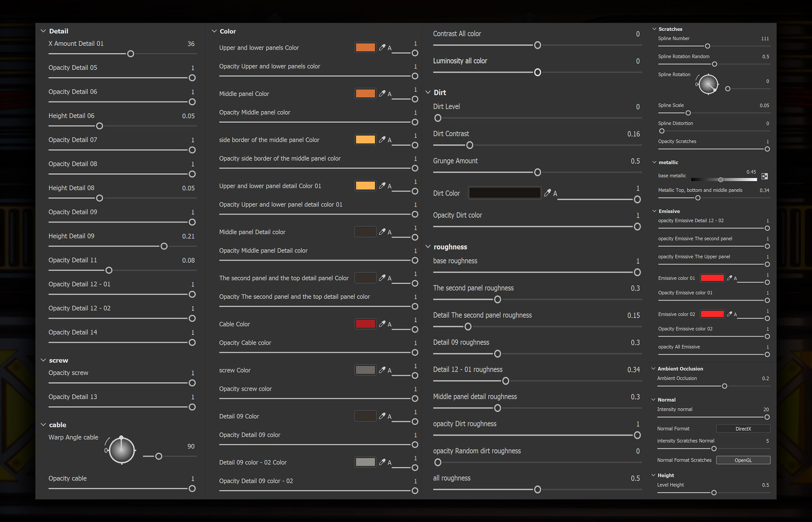Screen dimensions: 812x522
Task: Open Normal Format Scratches OpenGL dropdown
Action: [743, 460]
